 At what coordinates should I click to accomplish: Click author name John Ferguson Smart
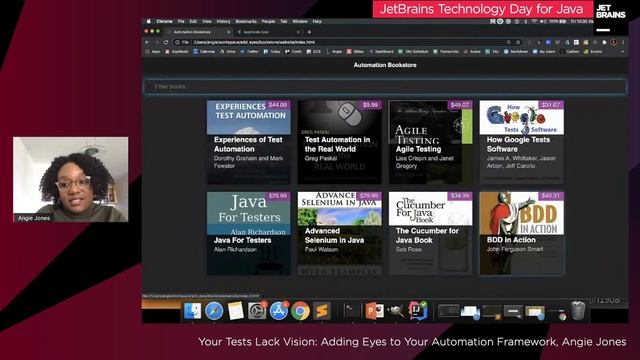pyautogui.click(x=515, y=249)
